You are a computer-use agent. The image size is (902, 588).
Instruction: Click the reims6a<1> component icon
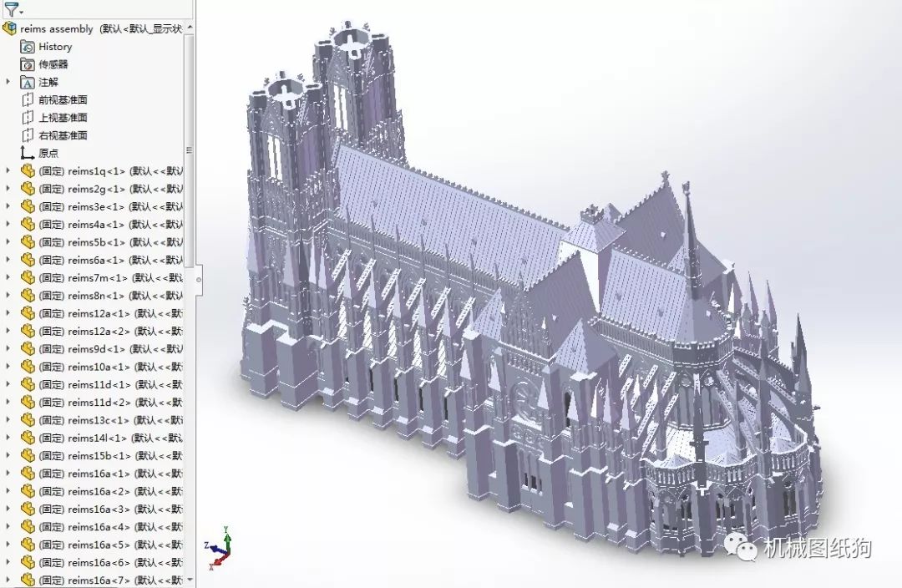[x=28, y=260]
